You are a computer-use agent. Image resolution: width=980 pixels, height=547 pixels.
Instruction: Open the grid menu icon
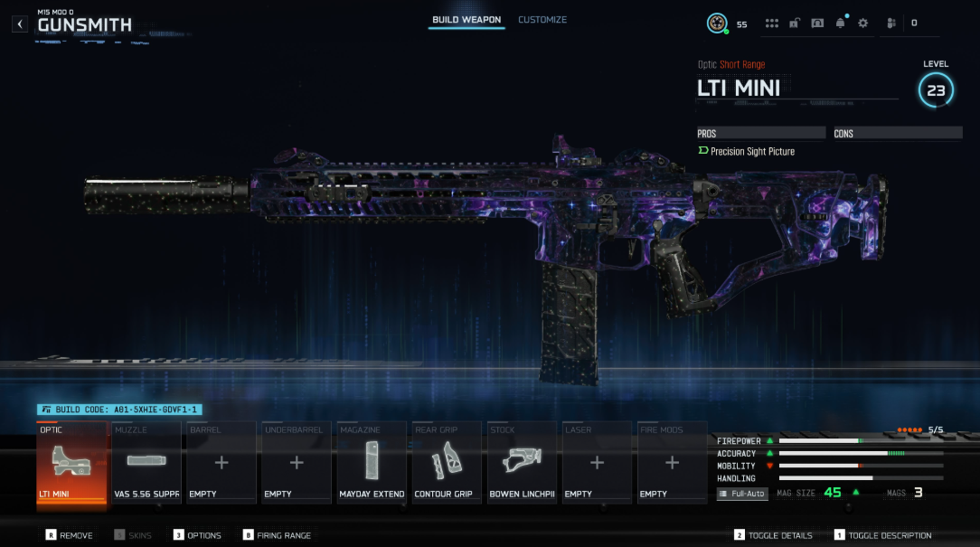[772, 24]
